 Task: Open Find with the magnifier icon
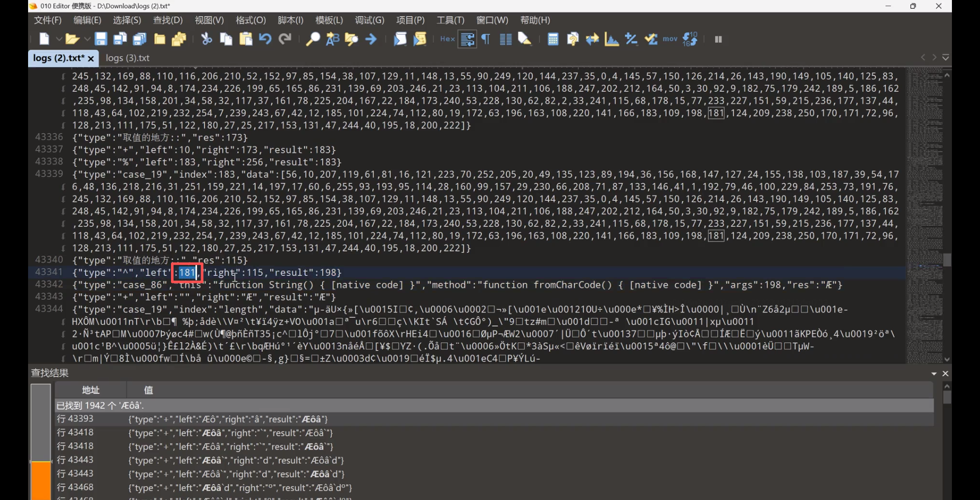pyautogui.click(x=312, y=39)
